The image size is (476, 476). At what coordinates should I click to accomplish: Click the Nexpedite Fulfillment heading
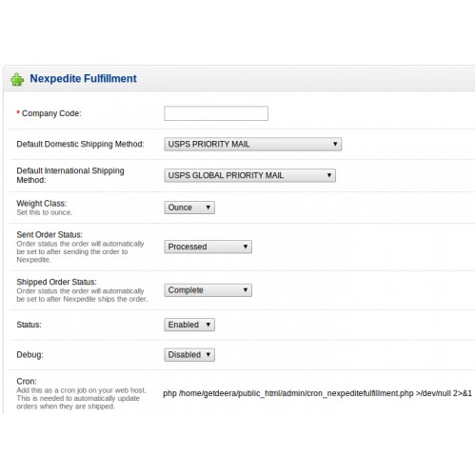pyautogui.click(x=83, y=78)
